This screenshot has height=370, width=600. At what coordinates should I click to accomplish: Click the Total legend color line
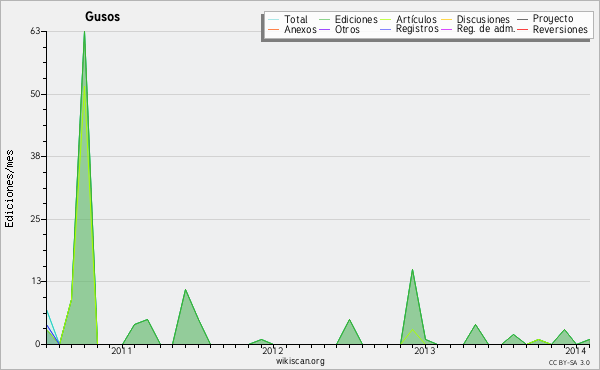(x=274, y=20)
